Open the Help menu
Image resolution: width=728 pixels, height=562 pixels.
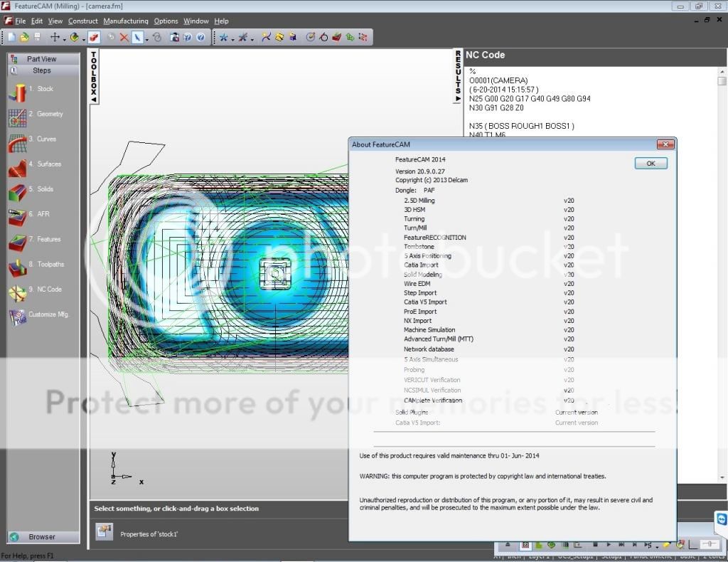(222, 21)
